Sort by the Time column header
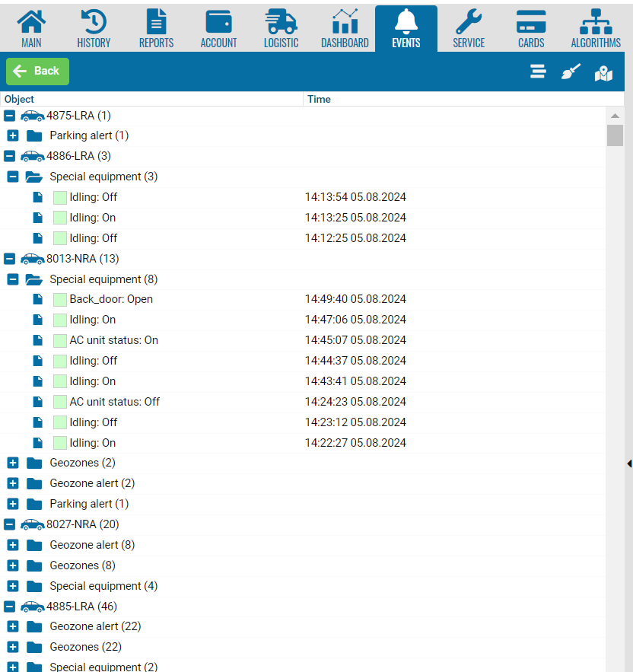633x672 pixels. [320, 100]
